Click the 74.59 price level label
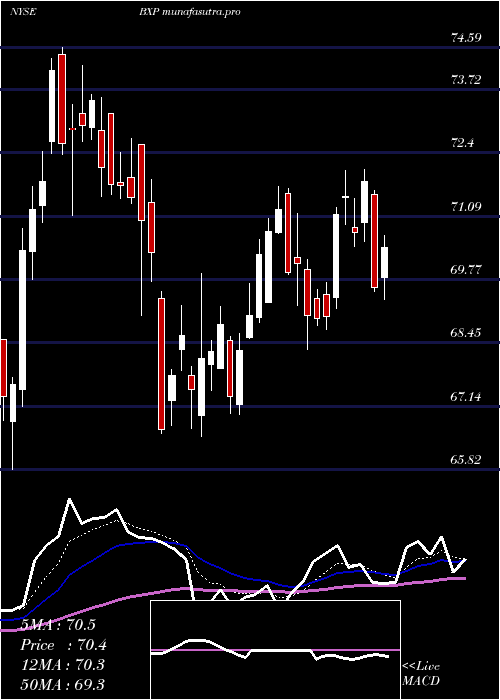Image resolution: width=500 pixels, height=700 pixels. 466,38
